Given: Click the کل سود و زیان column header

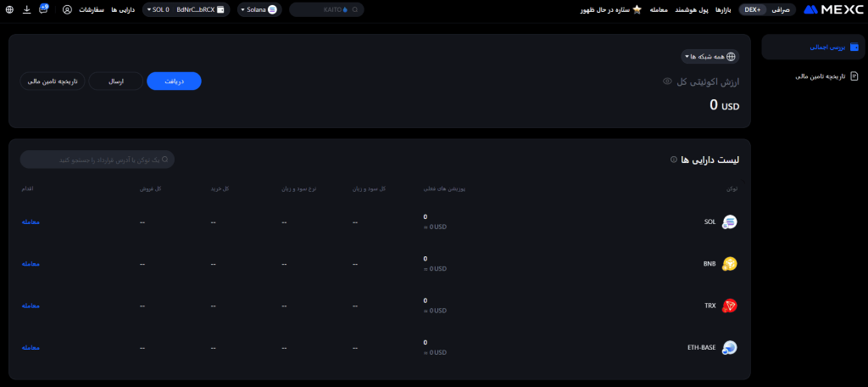Looking at the screenshot, I should point(370,189).
